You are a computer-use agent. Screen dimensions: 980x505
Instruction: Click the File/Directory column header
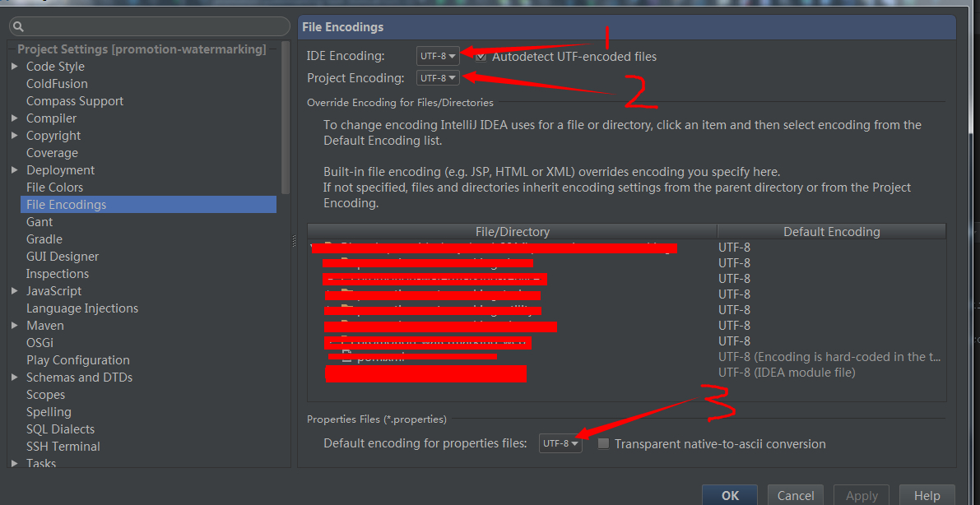point(513,232)
